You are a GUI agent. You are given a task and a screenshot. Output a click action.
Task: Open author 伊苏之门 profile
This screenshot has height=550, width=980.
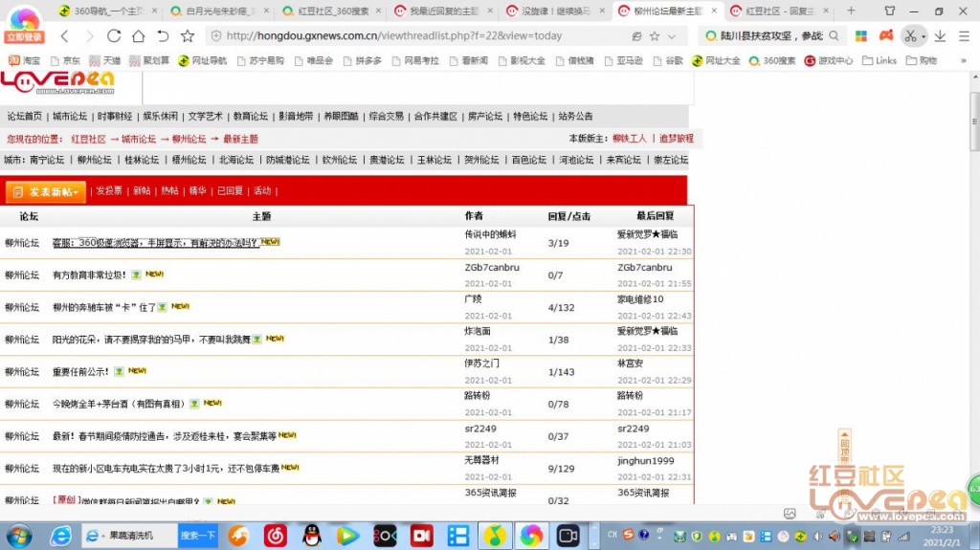pos(482,363)
